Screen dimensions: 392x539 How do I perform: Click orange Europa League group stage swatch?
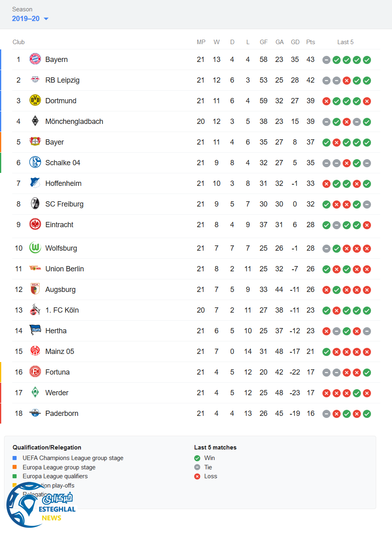click(15, 467)
